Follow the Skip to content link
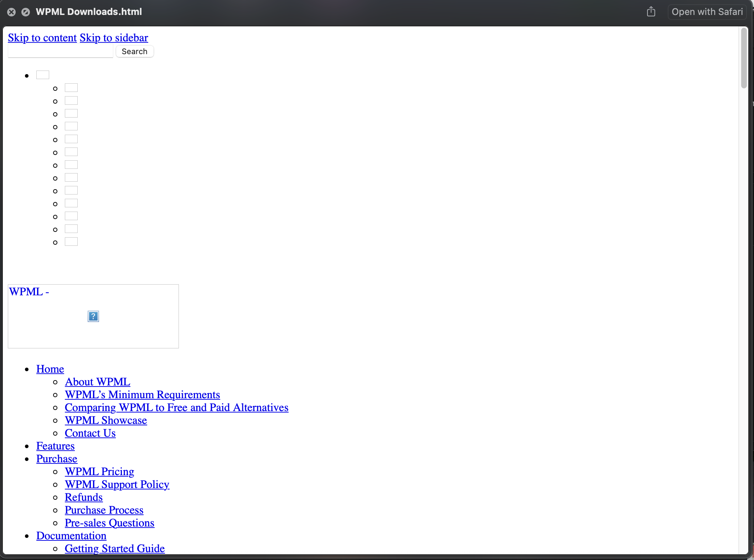This screenshot has height=560, width=754. (42, 38)
